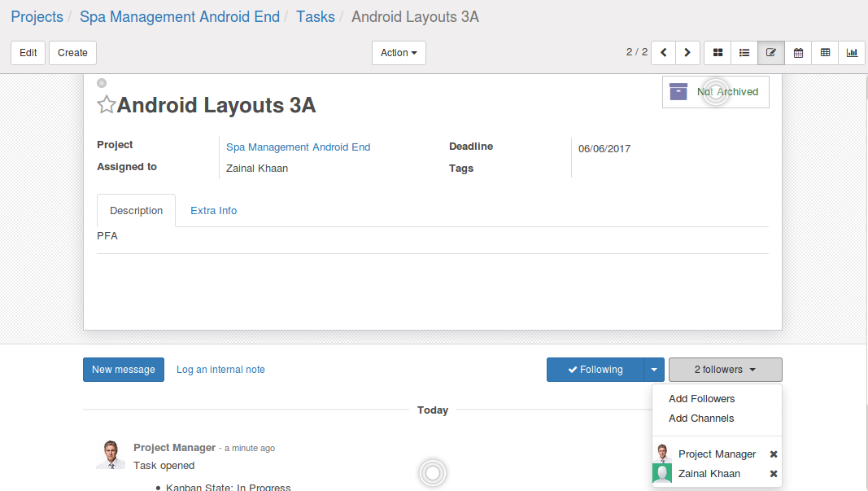
Task: Choose Add Channels from followers menu
Action: pos(701,419)
